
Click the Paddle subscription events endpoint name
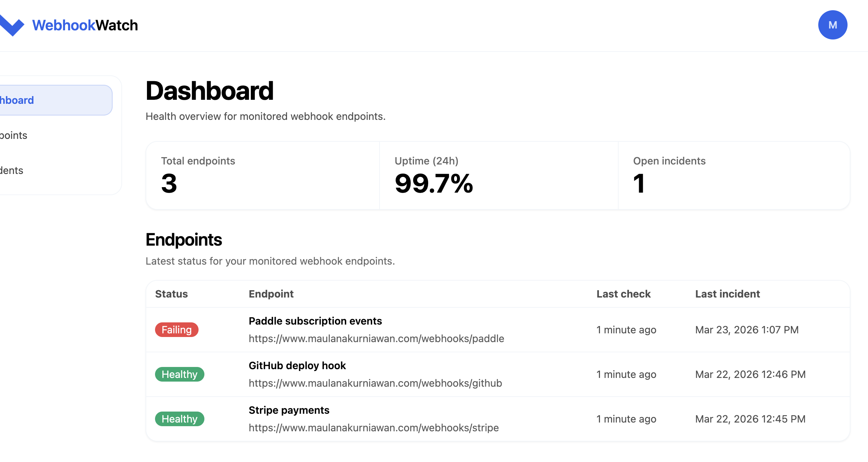point(315,321)
